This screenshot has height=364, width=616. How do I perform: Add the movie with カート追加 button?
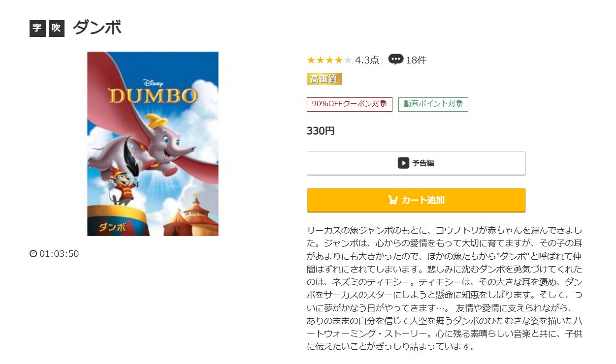tap(416, 200)
